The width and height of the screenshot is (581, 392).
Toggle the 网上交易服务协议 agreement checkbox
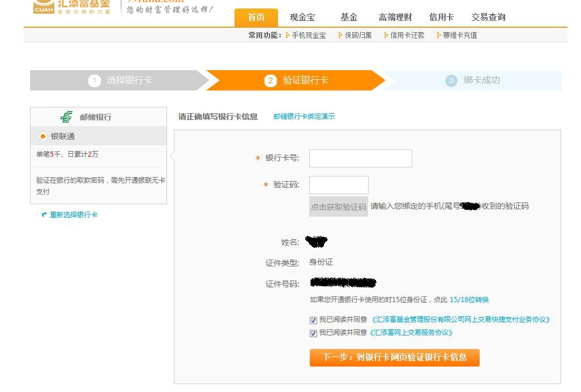[313, 333]
